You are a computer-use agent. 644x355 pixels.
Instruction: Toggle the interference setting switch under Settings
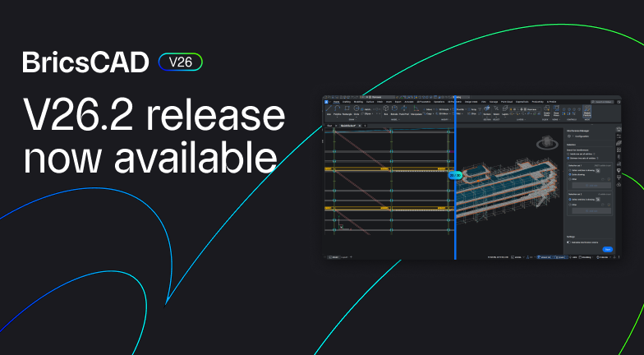tap(569, 242)
